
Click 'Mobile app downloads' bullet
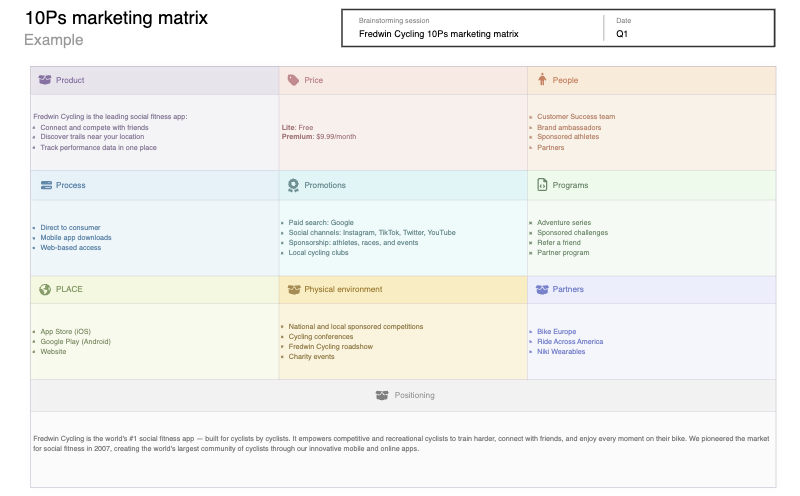76,238
